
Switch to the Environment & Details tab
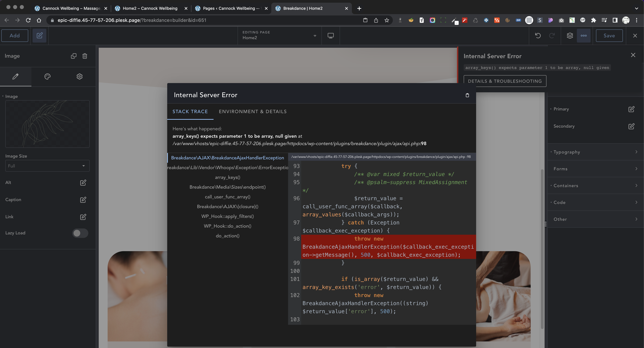click(x=253, y=112)
